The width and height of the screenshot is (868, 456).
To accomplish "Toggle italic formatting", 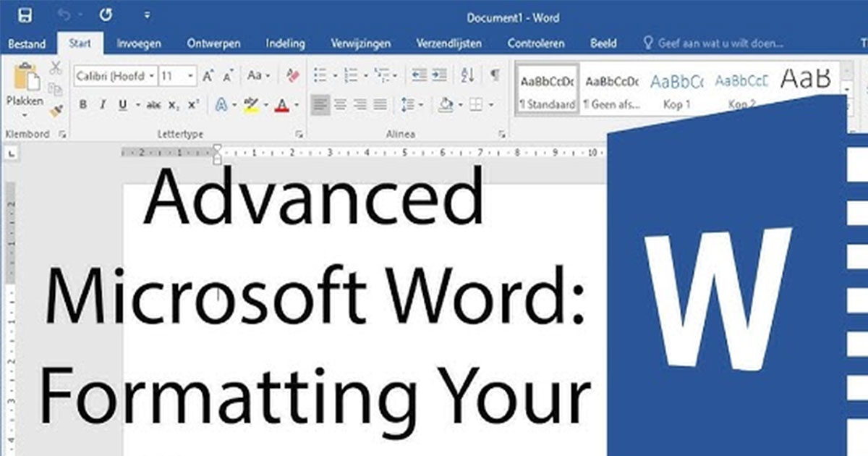I will click(102, 105).
